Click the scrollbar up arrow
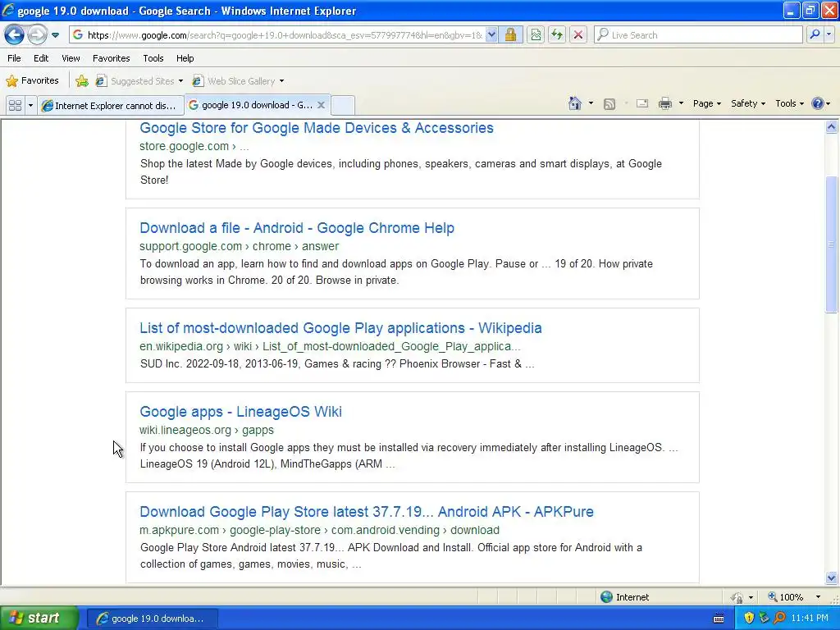 832,127
